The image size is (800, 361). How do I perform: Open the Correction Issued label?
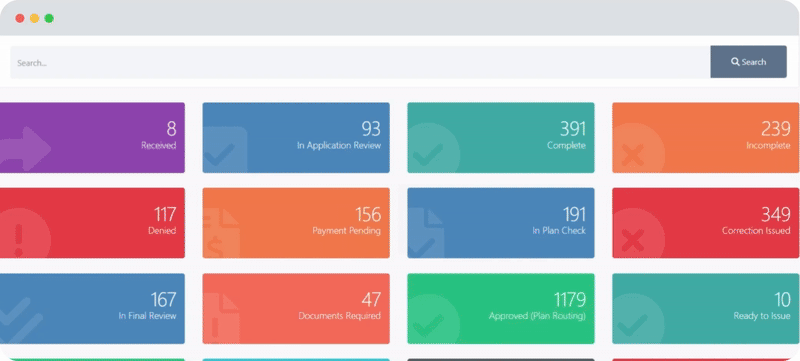pos(756,230)
